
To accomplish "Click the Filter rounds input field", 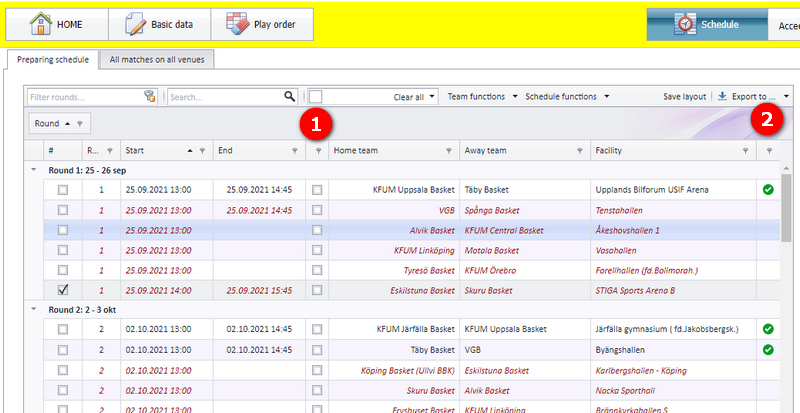I will click(85, 97).
